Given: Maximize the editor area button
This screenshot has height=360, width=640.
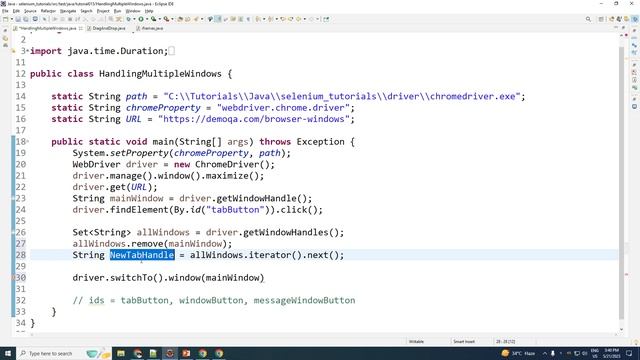Looking at the screenshot, I should (623, 28).
